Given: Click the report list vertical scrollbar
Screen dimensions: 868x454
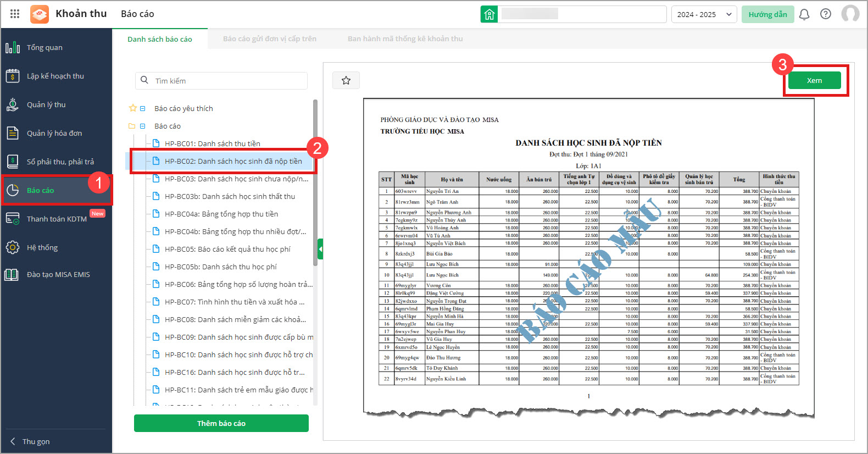Looking at the screenshot, I should 315,181.
